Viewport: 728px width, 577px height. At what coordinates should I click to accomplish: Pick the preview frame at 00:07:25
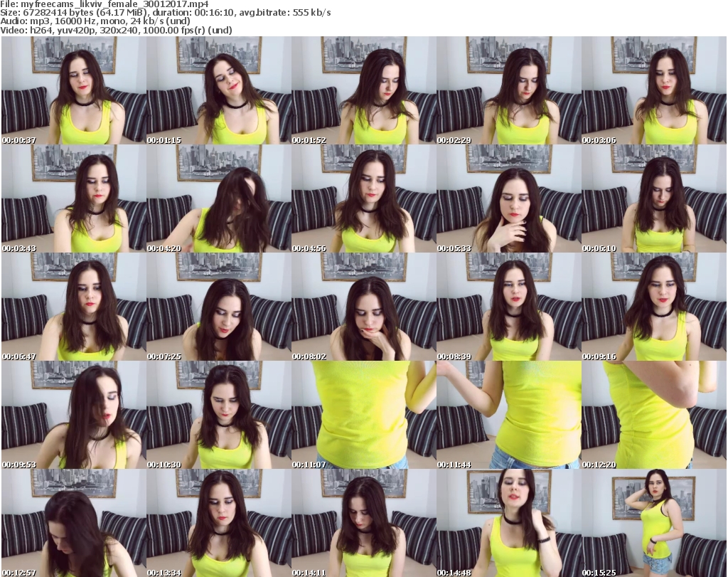(219, 307)
